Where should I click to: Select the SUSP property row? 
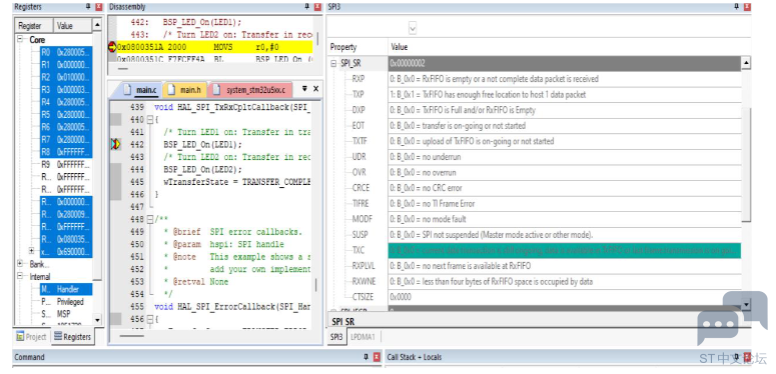tap(534, 234)
